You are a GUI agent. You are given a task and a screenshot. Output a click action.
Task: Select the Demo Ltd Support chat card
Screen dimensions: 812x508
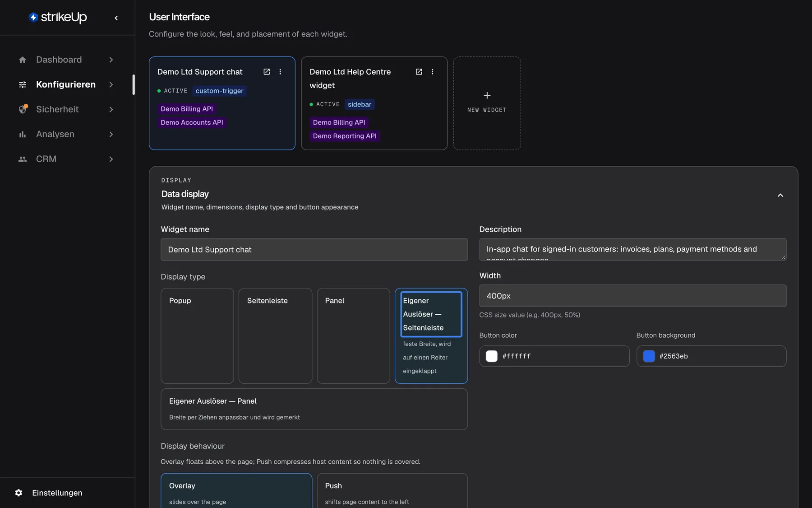pos(222,103)
